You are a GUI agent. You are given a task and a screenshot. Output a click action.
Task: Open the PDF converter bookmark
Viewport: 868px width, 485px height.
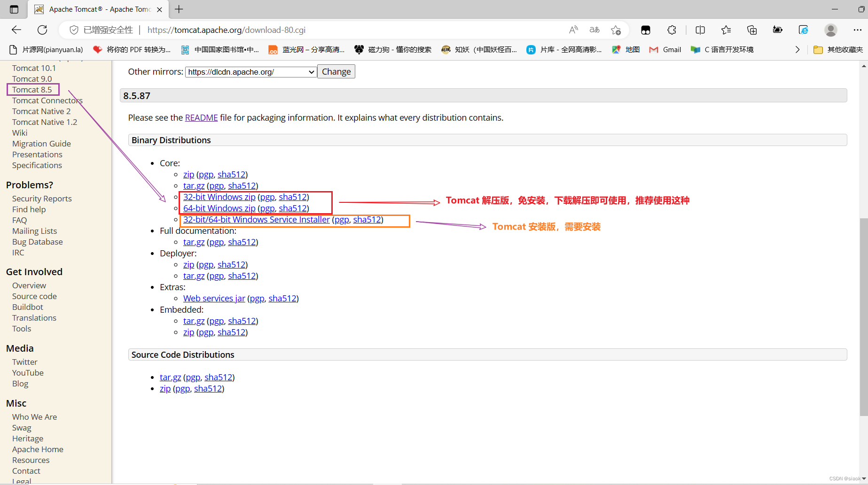click(132, 50)
